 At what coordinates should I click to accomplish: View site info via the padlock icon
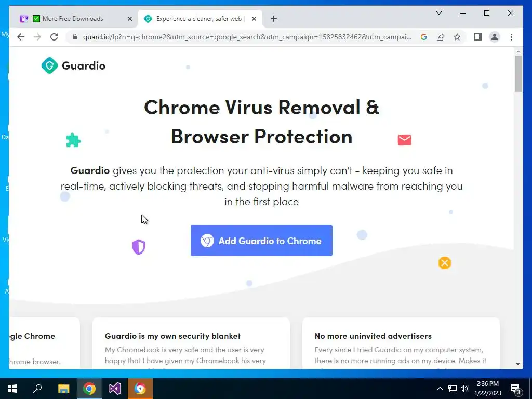[75, 37]
